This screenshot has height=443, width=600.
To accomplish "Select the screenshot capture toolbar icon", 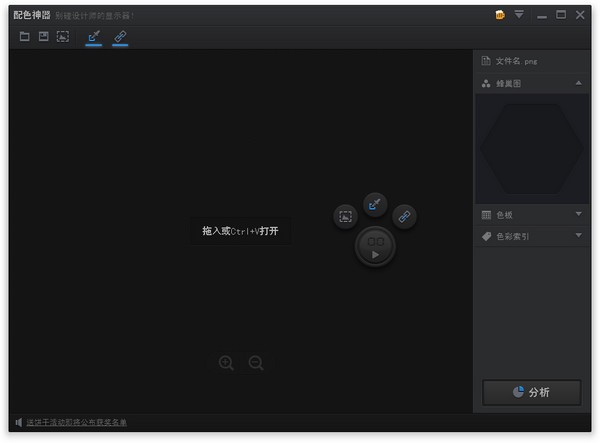I will [63, 37].
